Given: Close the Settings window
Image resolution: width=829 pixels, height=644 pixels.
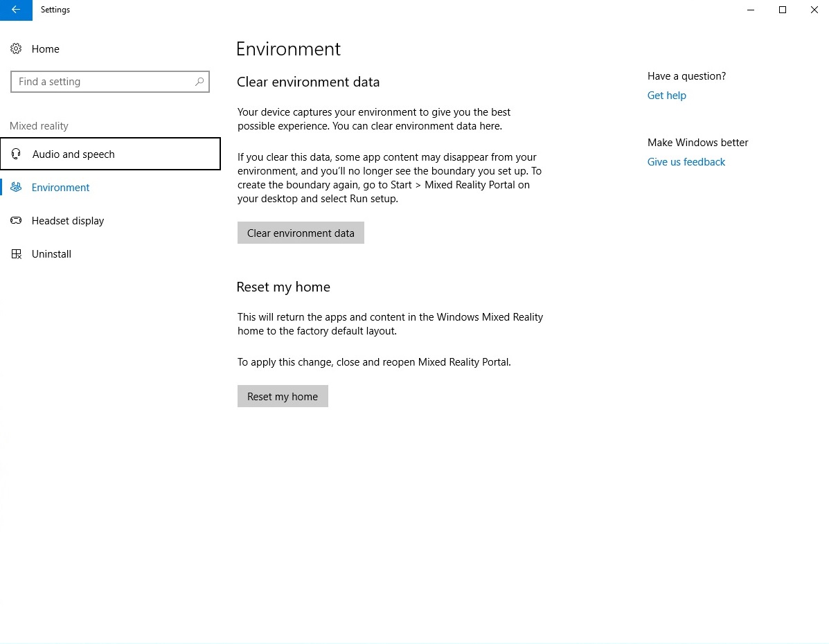Looking at the screenshot, I should [814, 10].
